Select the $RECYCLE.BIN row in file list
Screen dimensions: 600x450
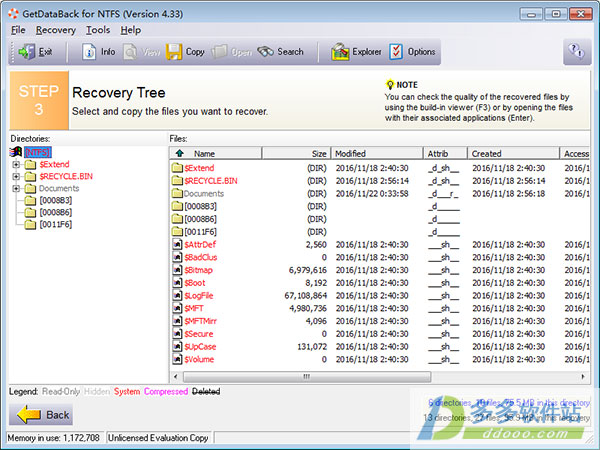380,181
